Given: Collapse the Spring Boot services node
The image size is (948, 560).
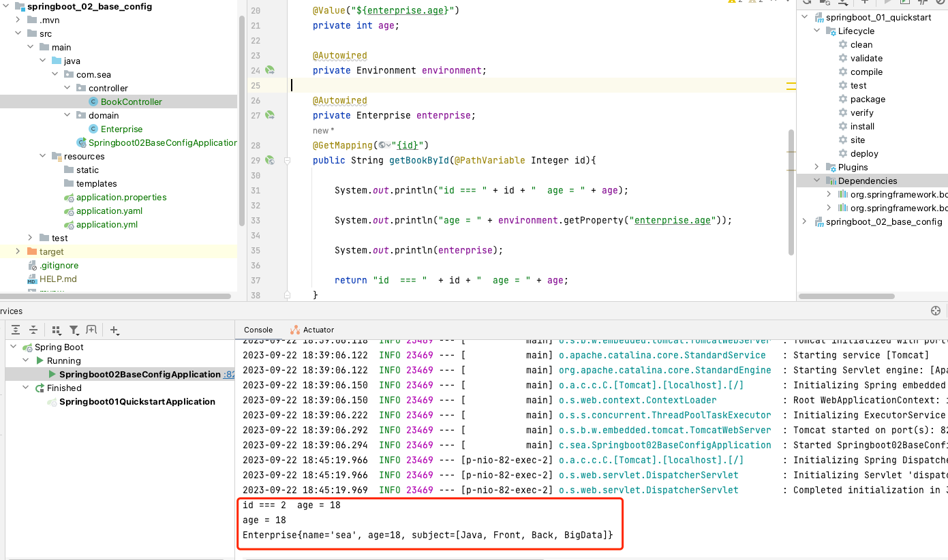Looking at the screenshot, I should pyautogui.click(x=14, y=347).
